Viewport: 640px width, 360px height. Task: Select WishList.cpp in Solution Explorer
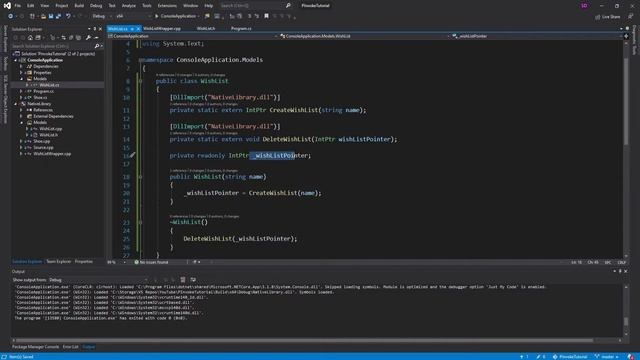(x=51, y=129)
